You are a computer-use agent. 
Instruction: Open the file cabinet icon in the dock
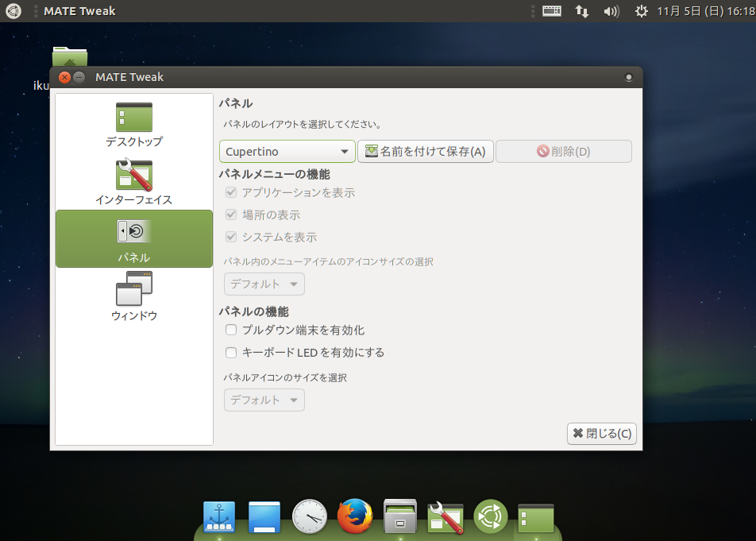400,516
